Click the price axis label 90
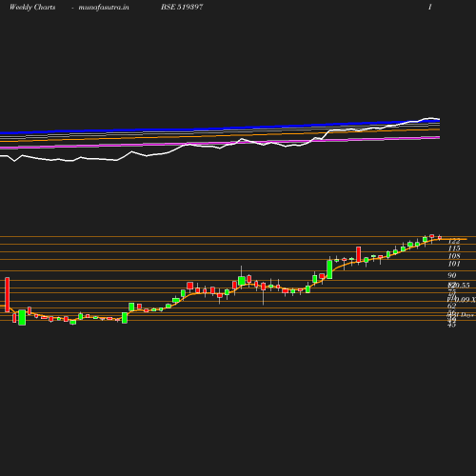 click(452, 275)
